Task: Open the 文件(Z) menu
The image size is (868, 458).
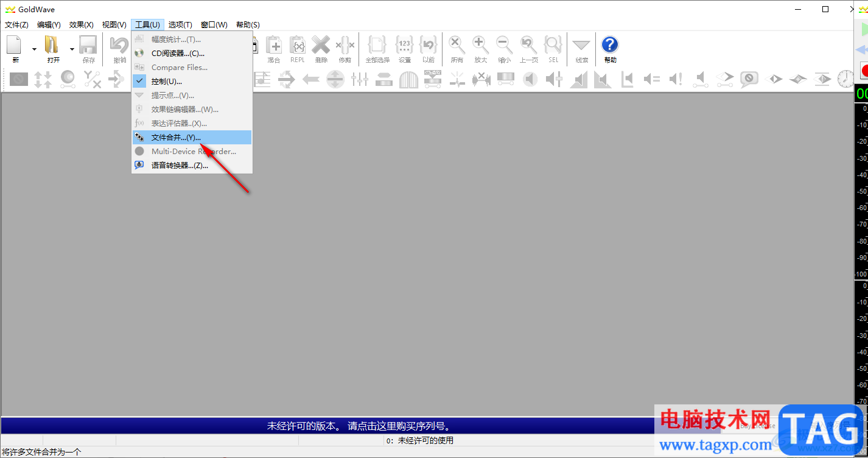Action: point(16,25)
